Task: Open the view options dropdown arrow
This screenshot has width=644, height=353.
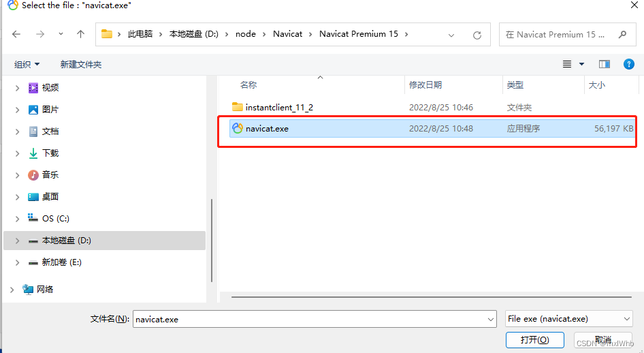Action: [581, 64]
